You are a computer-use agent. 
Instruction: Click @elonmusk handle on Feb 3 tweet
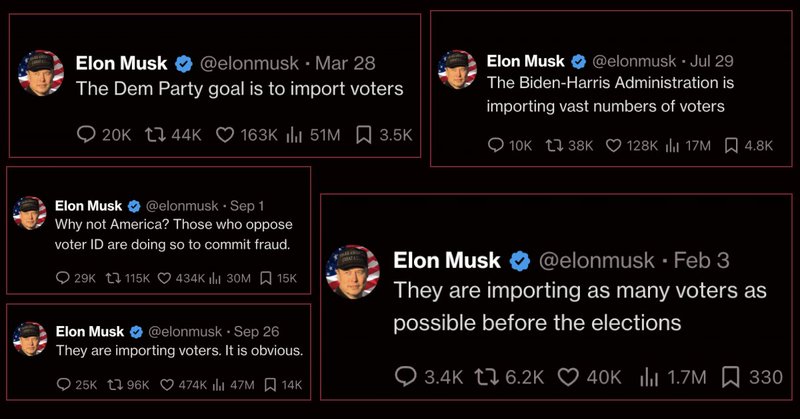coord(596,261)
